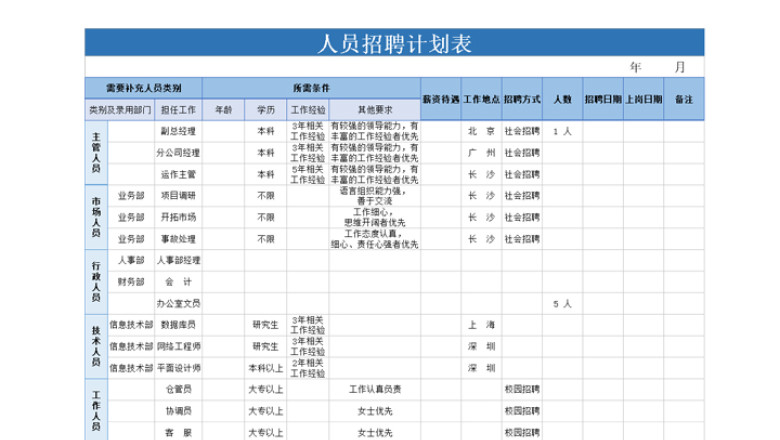Image resolution: width=780 pixels, height=440 pixels.
Task: Select the 工作经验 subheader cell
Action: coord(308,110)
